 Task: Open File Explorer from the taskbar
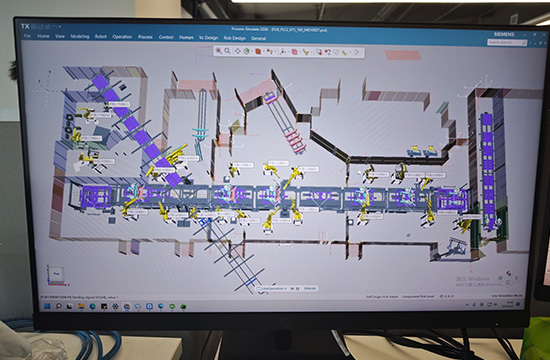81,306
